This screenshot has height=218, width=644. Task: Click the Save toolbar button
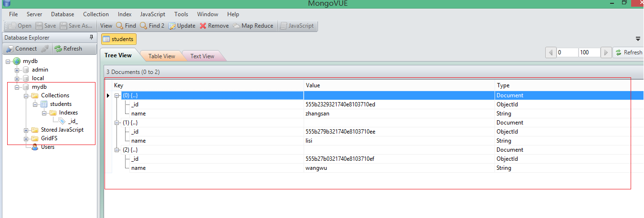46,26
